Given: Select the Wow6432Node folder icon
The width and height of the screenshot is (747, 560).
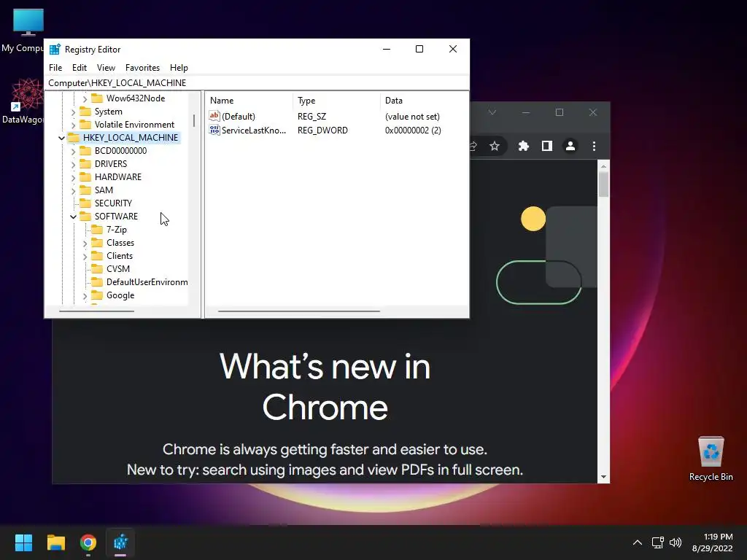Looking at the screenshot, I should pyautogui.click(x=97, y=98).
